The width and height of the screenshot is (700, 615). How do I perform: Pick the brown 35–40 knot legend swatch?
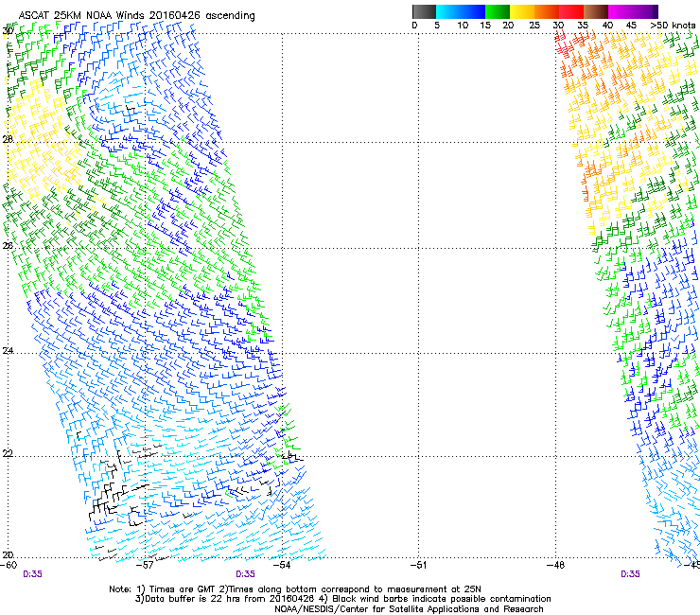(x=596, y=11)
